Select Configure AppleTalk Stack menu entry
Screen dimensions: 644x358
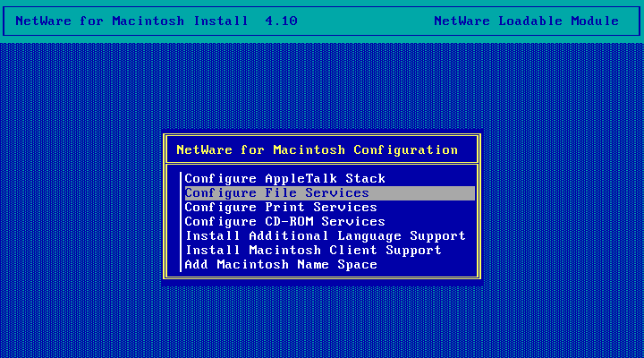click(x=284, y=179)
